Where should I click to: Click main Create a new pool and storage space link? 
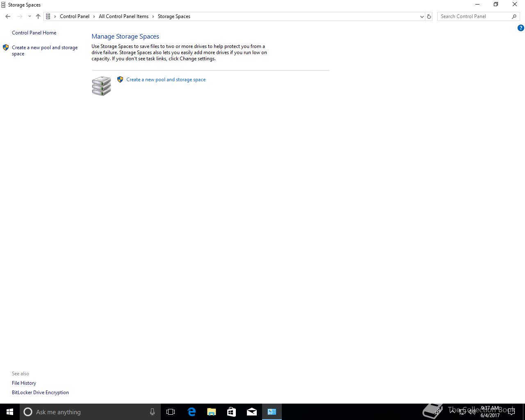[x=166, y=80]
